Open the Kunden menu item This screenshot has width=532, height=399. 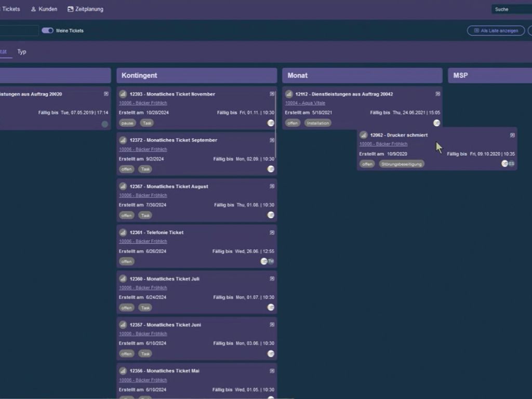tap(44, 9)
